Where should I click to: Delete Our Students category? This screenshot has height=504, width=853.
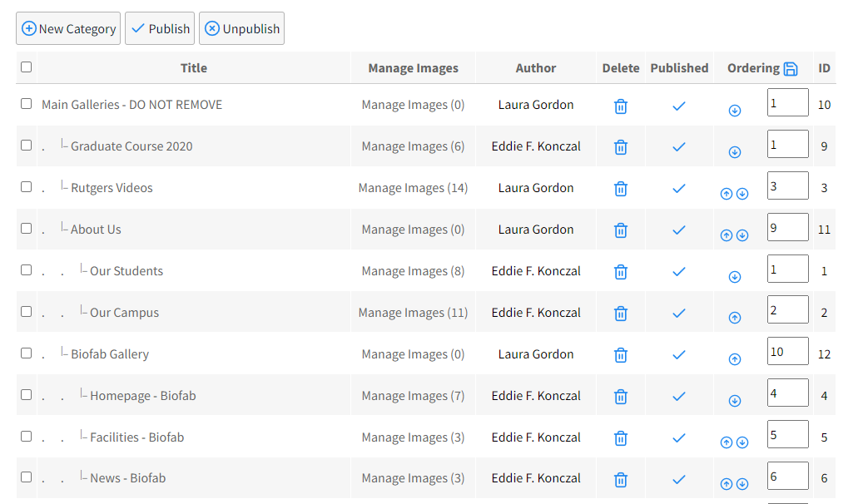pyautogui.click(x=621, y=272)
